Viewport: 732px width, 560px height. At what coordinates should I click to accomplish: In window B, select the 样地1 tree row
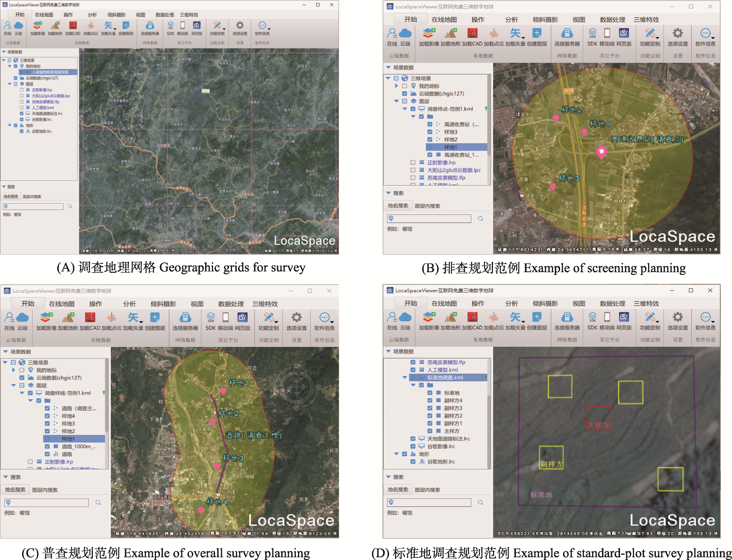(x=456, y=147)
